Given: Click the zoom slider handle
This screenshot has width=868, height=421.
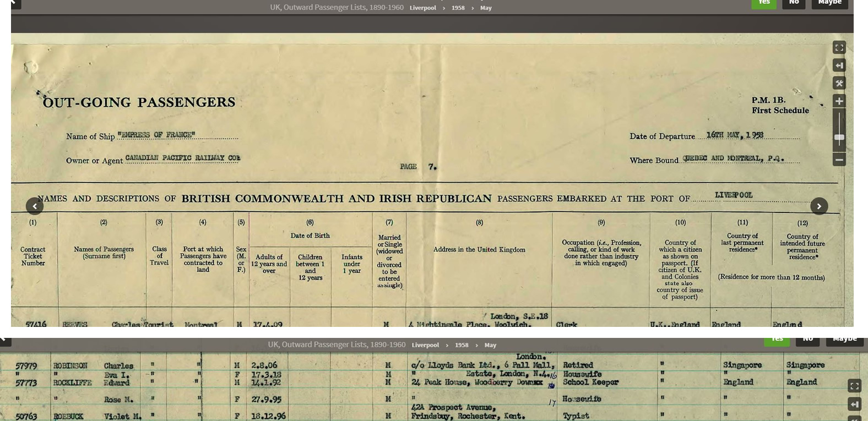Looking at the screenshot, I should [x=839, y=138].
